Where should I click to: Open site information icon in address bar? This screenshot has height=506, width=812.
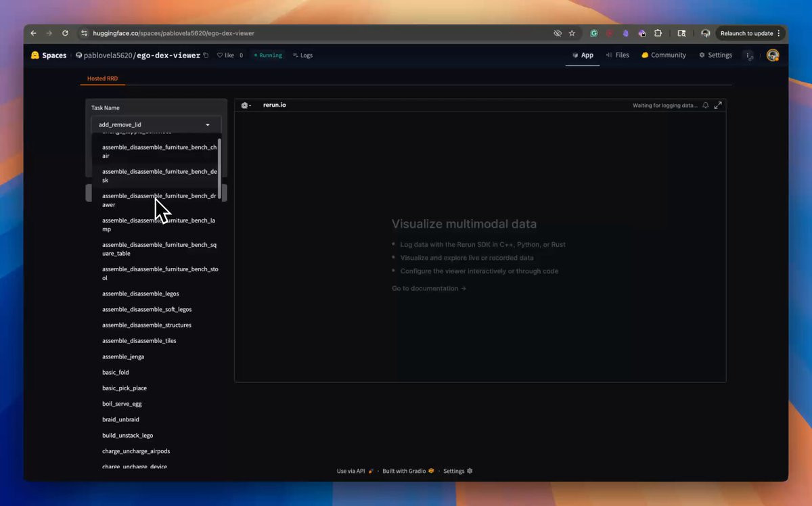tap(85, 33)
